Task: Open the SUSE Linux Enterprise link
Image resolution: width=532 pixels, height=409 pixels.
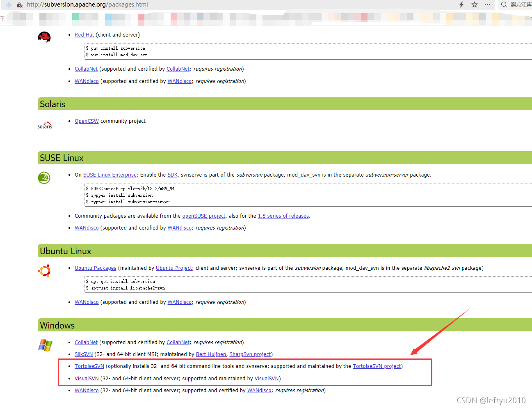Action: (110, 175)
